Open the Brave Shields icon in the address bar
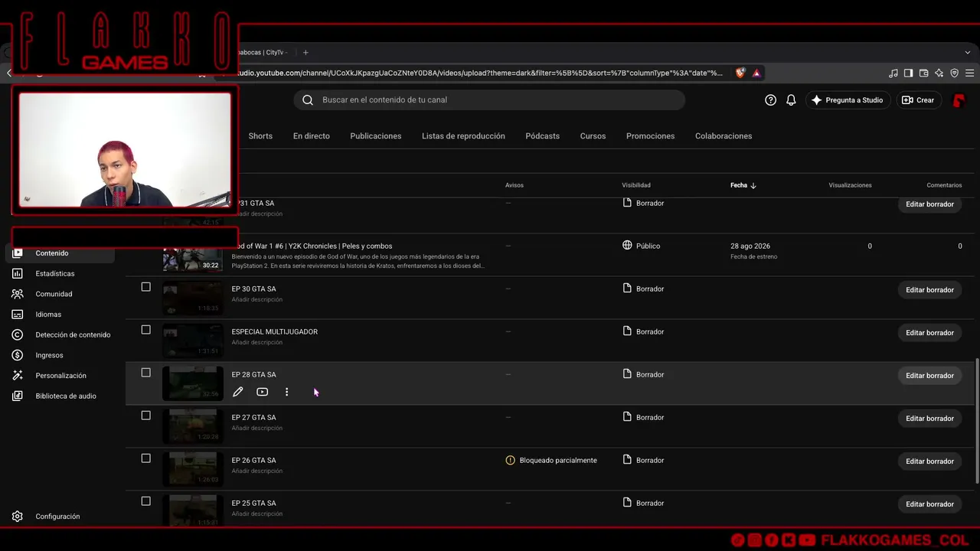The image size is (980, 551). pyautogui.click(x=740, y=73)
